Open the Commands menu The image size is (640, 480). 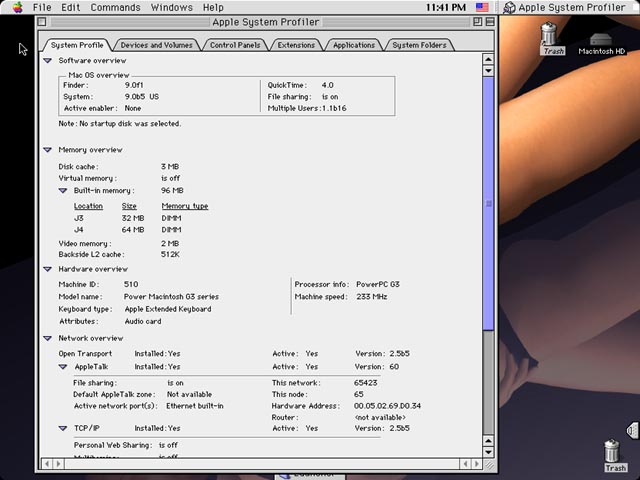tap(116, 7)
